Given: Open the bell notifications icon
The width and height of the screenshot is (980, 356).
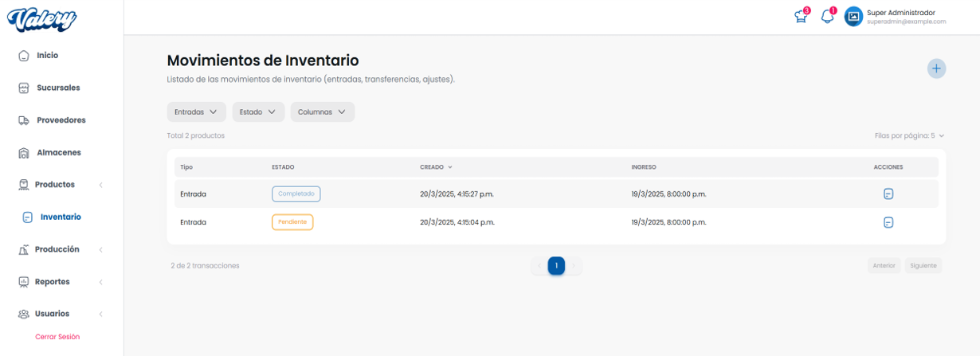Looking at the screenshot, I should pyautogui.click(x=827, y=16).
